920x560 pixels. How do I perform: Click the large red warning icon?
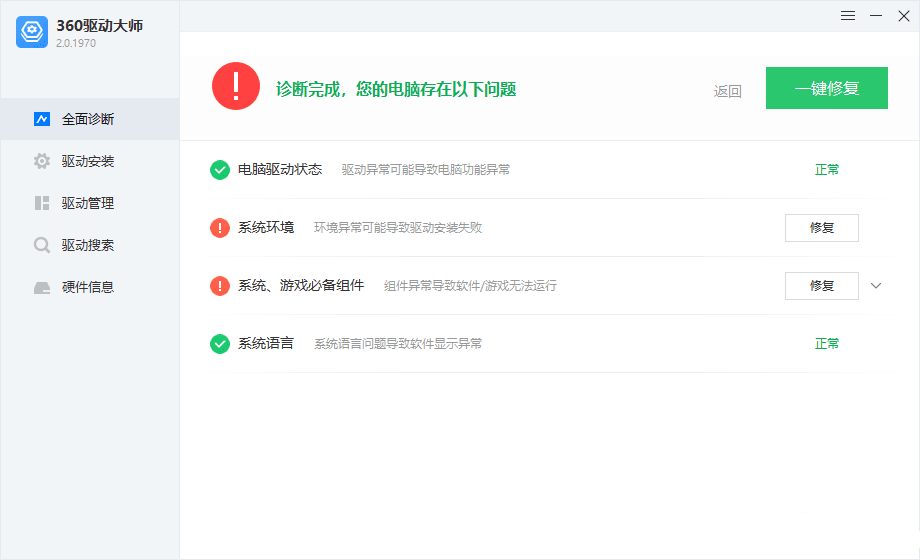(236, 86)
